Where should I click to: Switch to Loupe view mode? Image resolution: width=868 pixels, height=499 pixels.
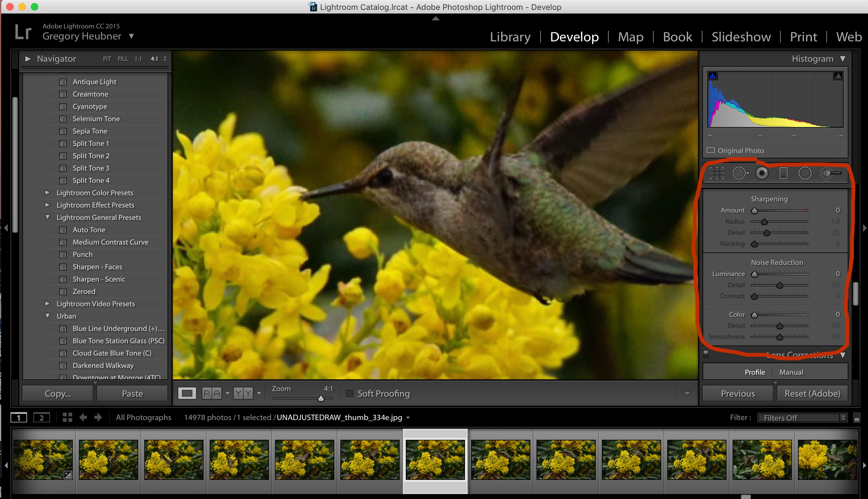[187, 393]
